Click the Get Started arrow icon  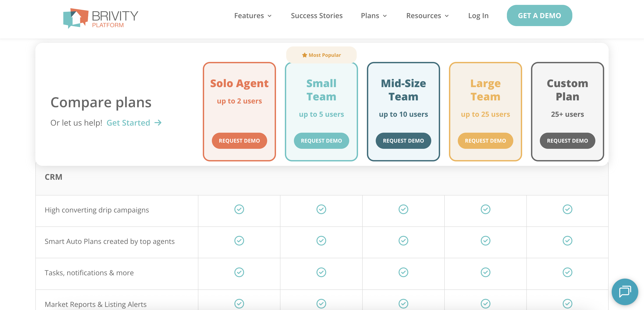point(158,123)
